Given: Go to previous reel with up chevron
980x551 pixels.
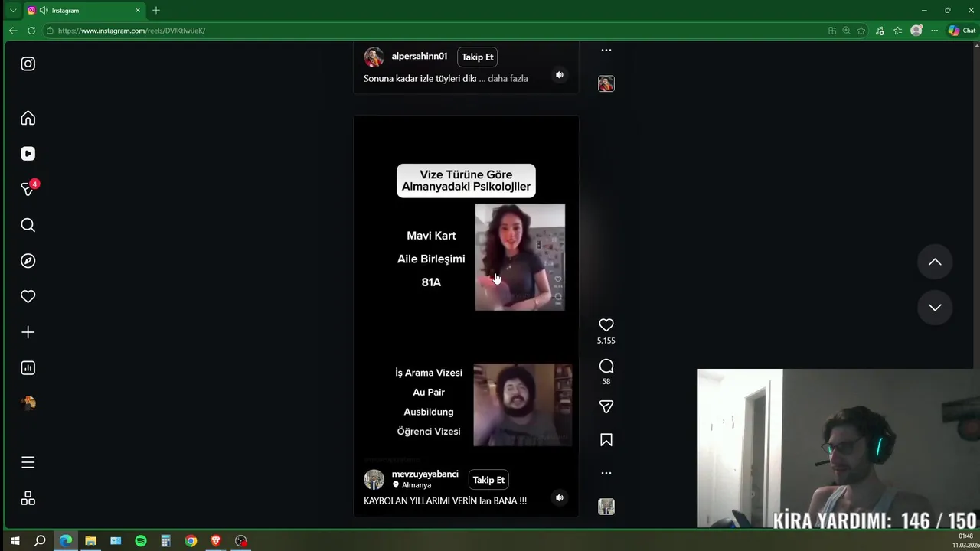Looking at the screenshot, I should [935, 262].
